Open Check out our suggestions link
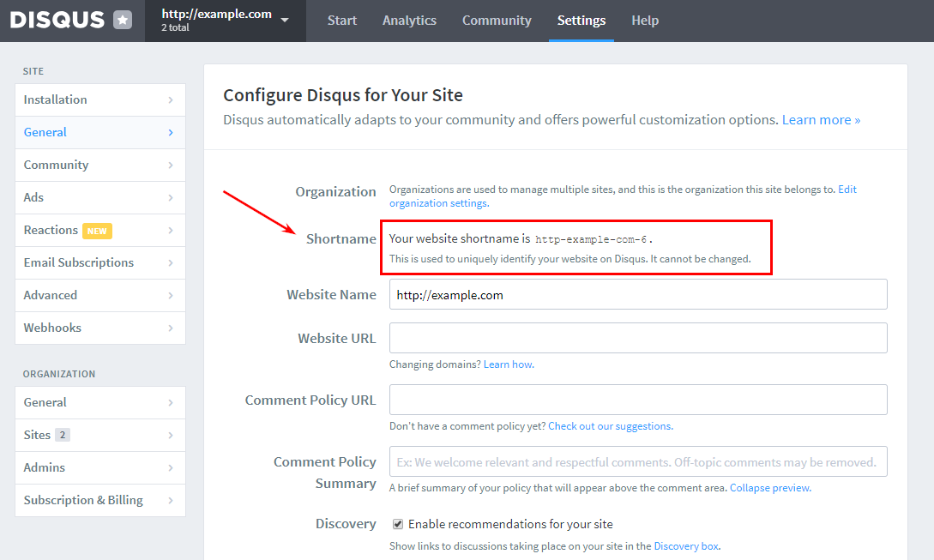934x560 pixels. [611, 426]
